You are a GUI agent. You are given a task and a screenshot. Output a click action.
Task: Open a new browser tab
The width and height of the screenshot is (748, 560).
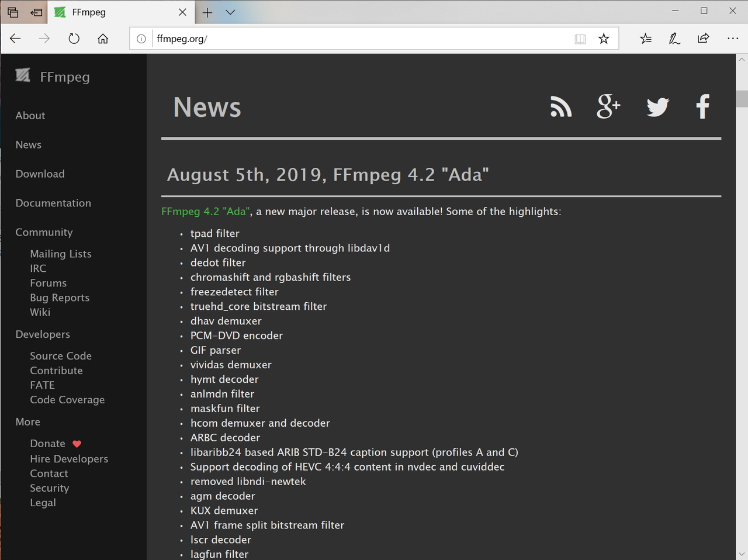click(207, 12)
